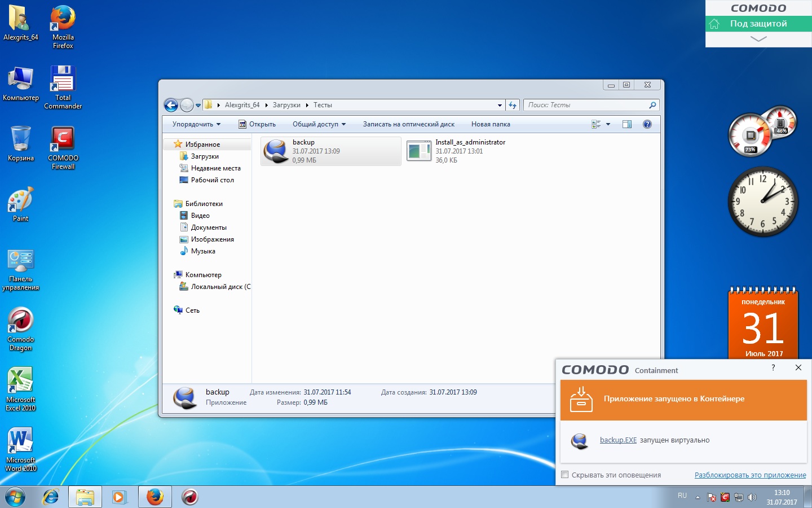Enable the hide these alerts checkbox

[x=564, y=475]
